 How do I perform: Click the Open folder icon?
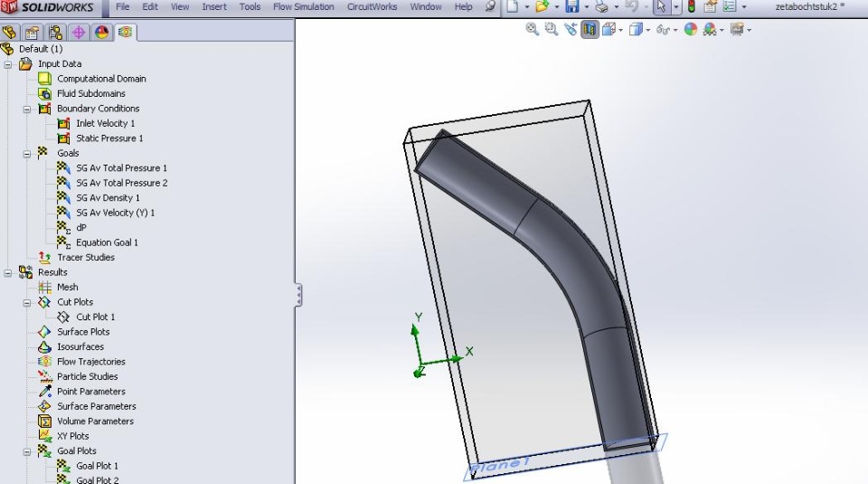(x=542, y=6)
